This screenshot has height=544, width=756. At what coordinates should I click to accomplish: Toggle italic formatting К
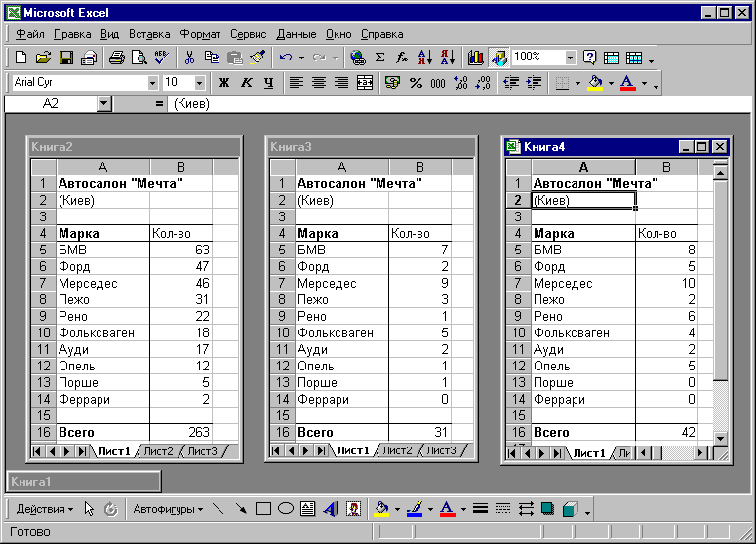247,83
